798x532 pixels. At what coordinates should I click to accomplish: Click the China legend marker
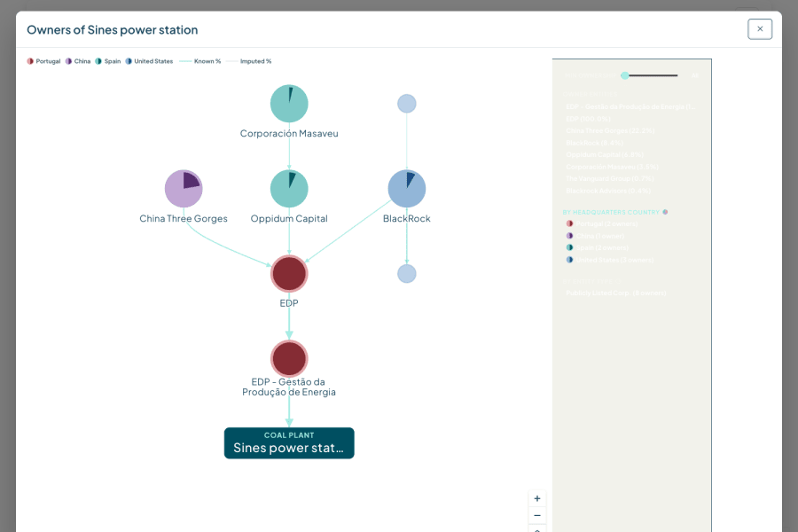coord(68,61)
